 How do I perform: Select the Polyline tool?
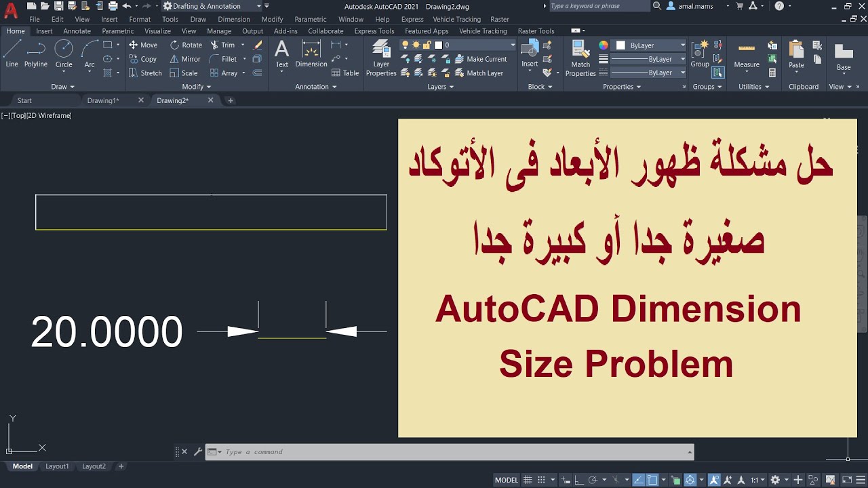(x=36, y=53)
